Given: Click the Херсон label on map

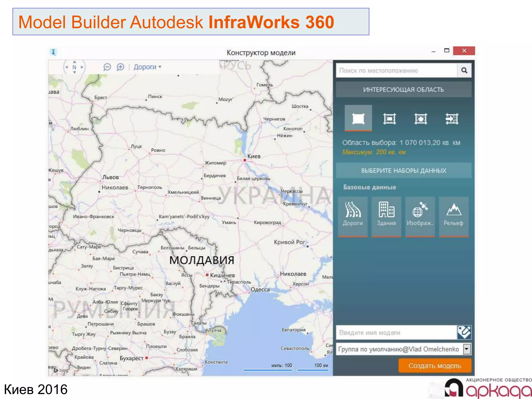Looking at the screenshot, I should 301,284.
